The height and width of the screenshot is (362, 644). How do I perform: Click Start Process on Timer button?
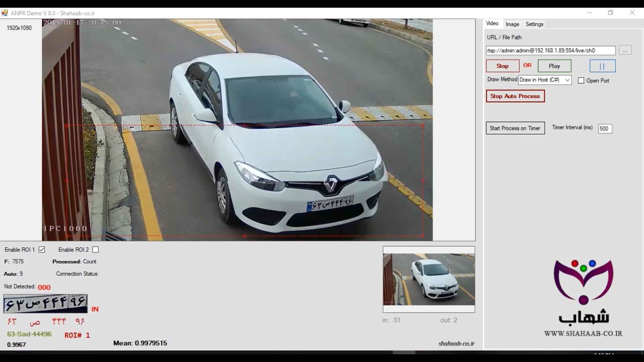pyautogui.click(x=515, y=128)
